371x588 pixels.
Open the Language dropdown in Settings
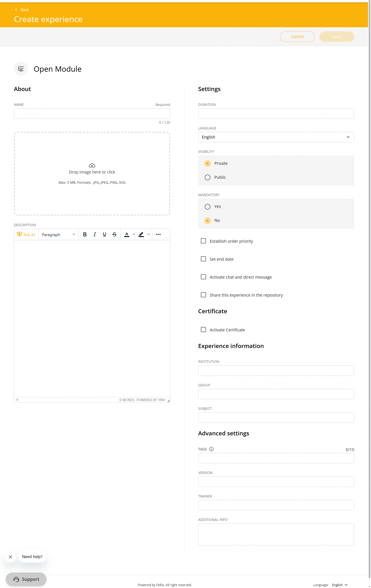(x=276, y=137)
